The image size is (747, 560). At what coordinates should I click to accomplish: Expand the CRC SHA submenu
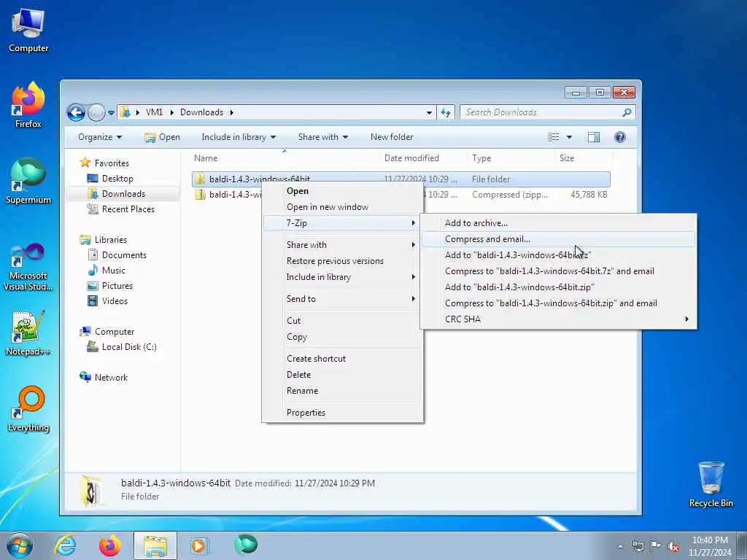point(558,319)
